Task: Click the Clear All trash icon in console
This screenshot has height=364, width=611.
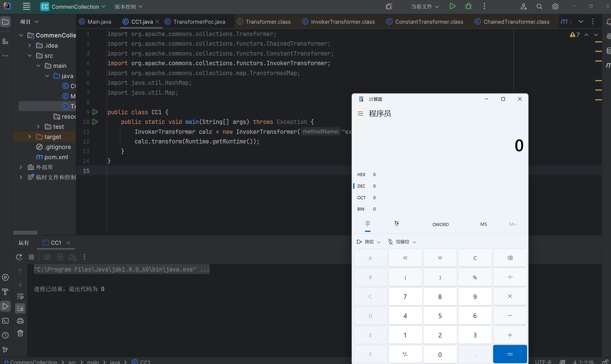Action: pos(20,333)
